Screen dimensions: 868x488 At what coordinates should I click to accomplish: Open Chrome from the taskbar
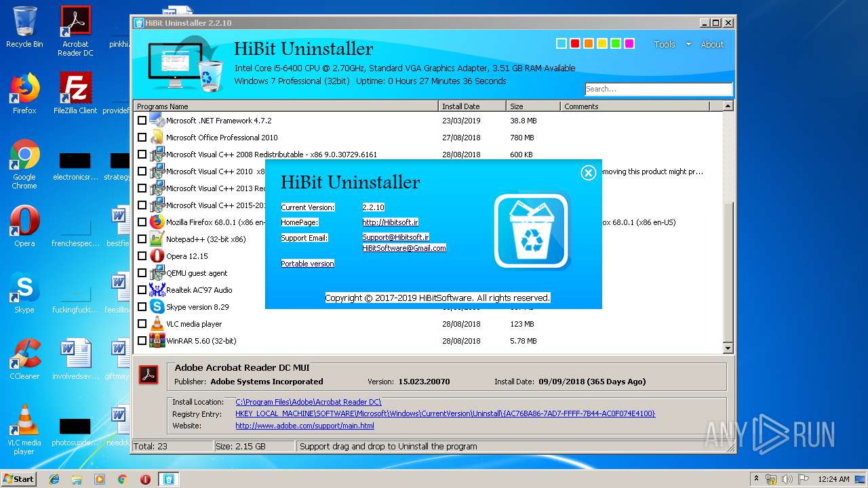[122, 479]
